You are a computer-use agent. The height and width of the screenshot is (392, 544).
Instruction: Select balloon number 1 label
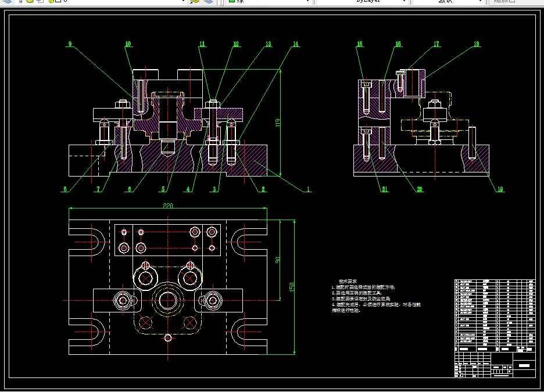(308, 189)
